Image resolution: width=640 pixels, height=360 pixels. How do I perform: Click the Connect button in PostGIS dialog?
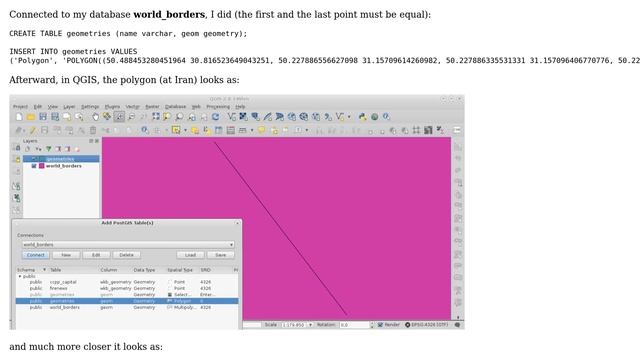pos(36,255)
